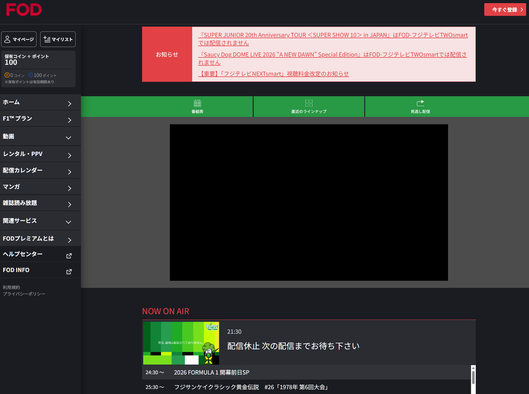
Task: Switch to the 見逃し配信 catch-up tab
Action: [x=420, y=107]
